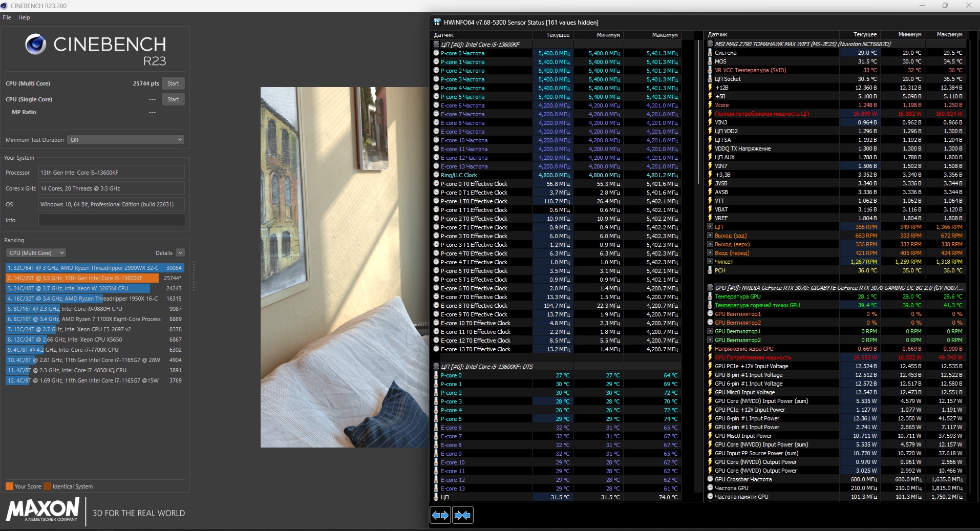Click thermometer icon of P-core 5 DTS temperature
Screen dimensions: 980x531
click(x=436, y=419)
